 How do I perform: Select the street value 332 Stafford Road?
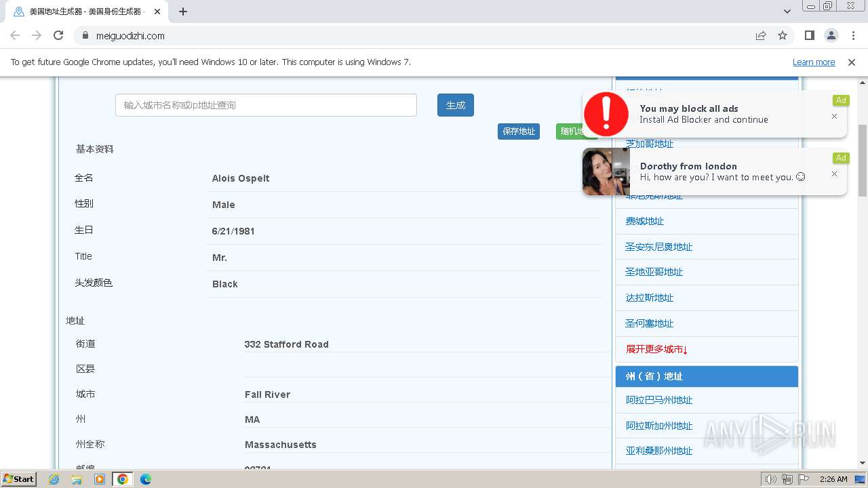[287, 344]
